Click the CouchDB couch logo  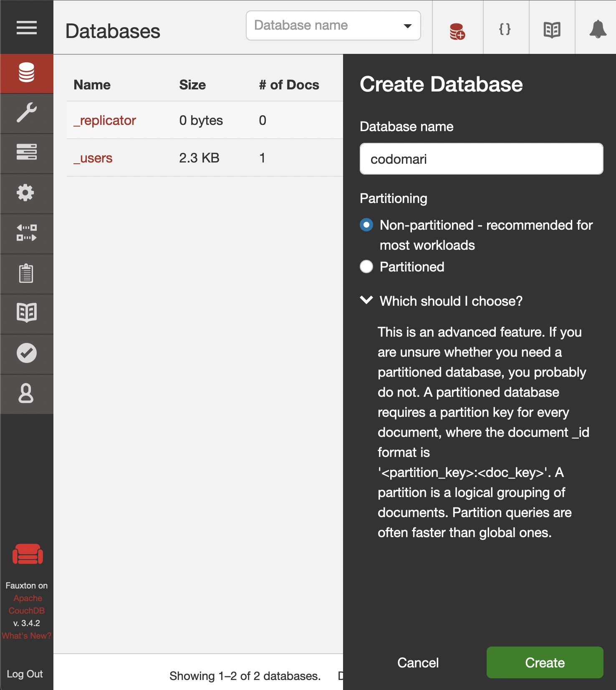click(28, 554)
